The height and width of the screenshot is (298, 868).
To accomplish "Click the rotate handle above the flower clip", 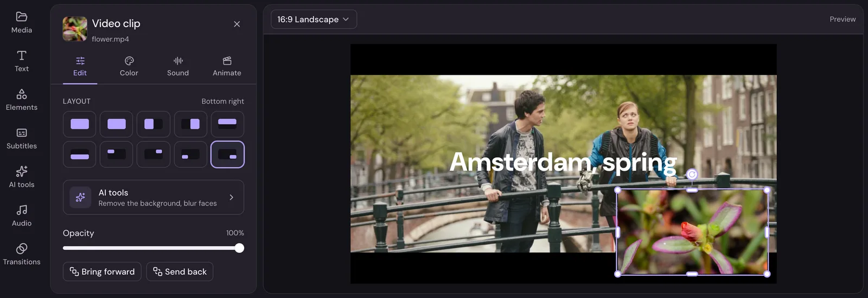I will click(692, 174).
